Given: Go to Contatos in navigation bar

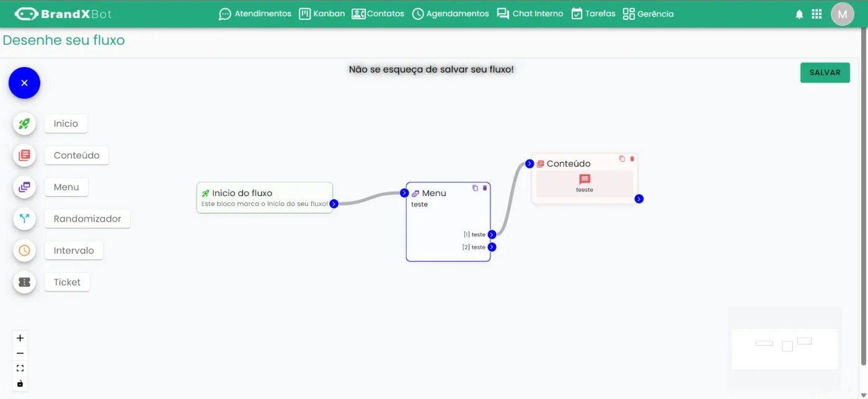Looking at the screenshot, I should [378, 14].
